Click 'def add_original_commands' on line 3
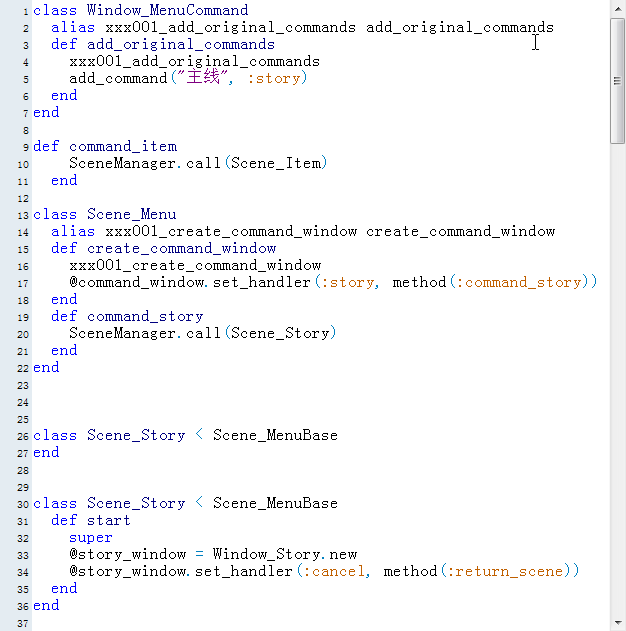Viewport: 626px width, 631px height. (x=163, y=44)
